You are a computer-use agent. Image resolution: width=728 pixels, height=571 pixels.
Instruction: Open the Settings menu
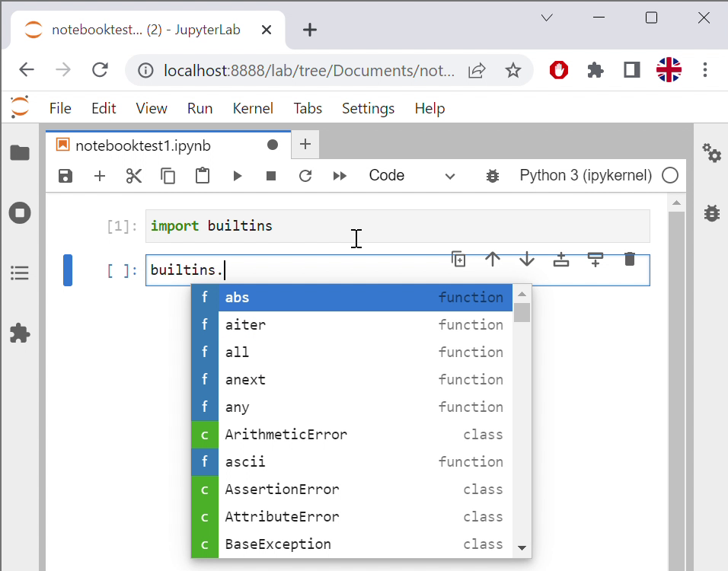point(368,108)
